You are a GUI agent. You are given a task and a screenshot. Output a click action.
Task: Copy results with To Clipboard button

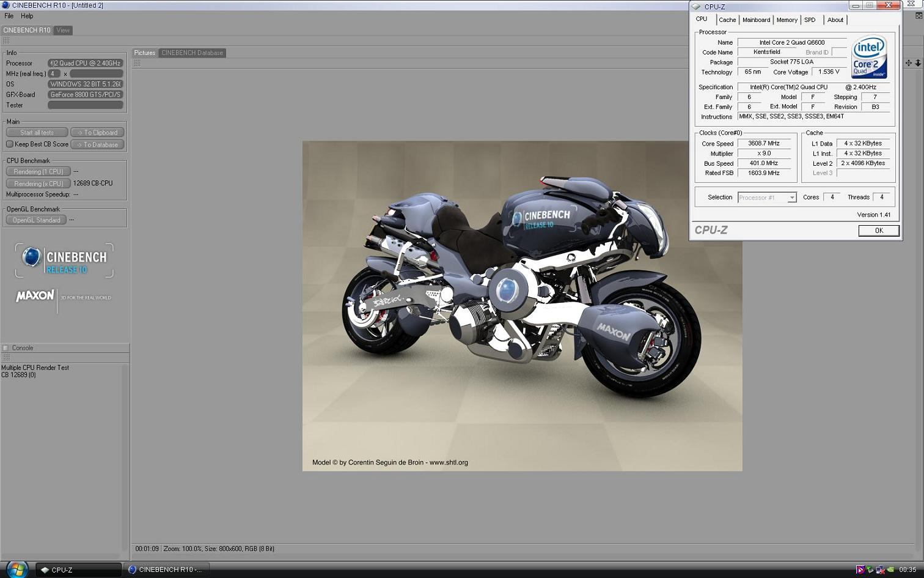[x=97, y=133]
